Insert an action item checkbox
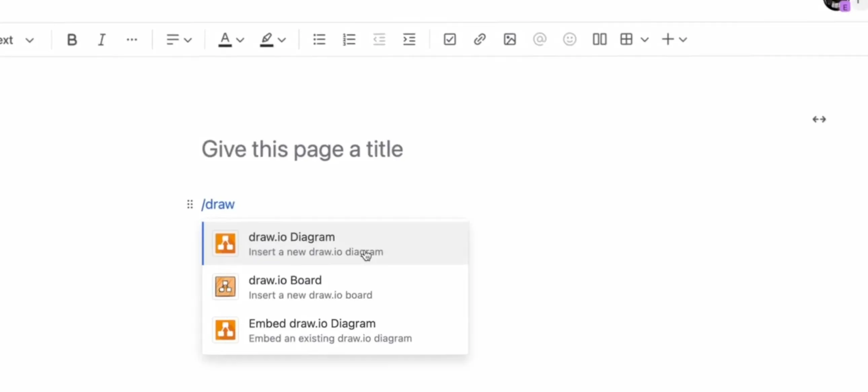The height and width of the screenshot is (392, 868). [x=449, y=39]
